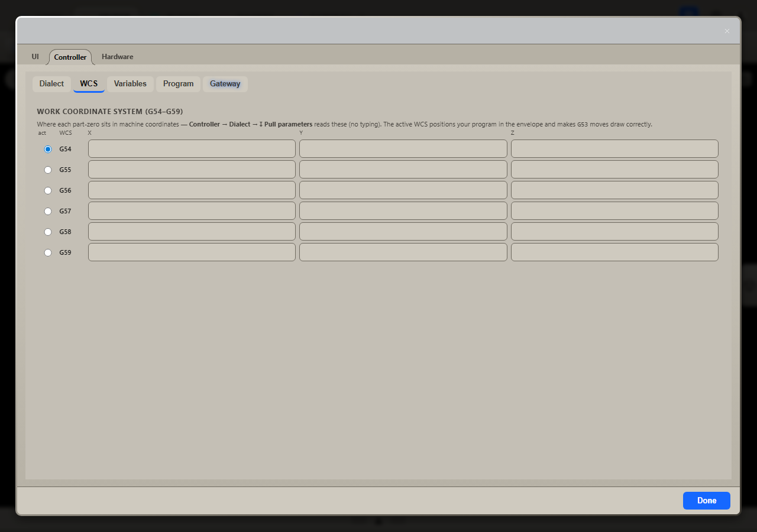
Task: Focus the G54 Y offset field
Action: [x=403, y=149]
